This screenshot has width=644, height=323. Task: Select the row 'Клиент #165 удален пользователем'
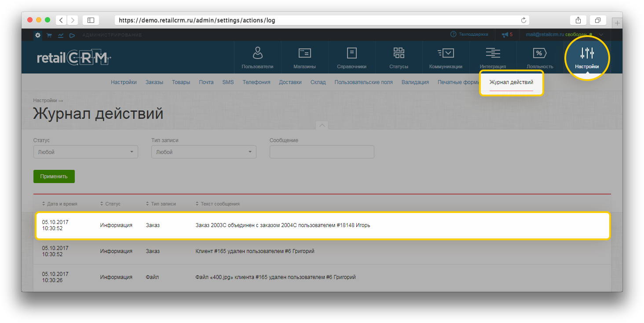(x=322, y=251)
